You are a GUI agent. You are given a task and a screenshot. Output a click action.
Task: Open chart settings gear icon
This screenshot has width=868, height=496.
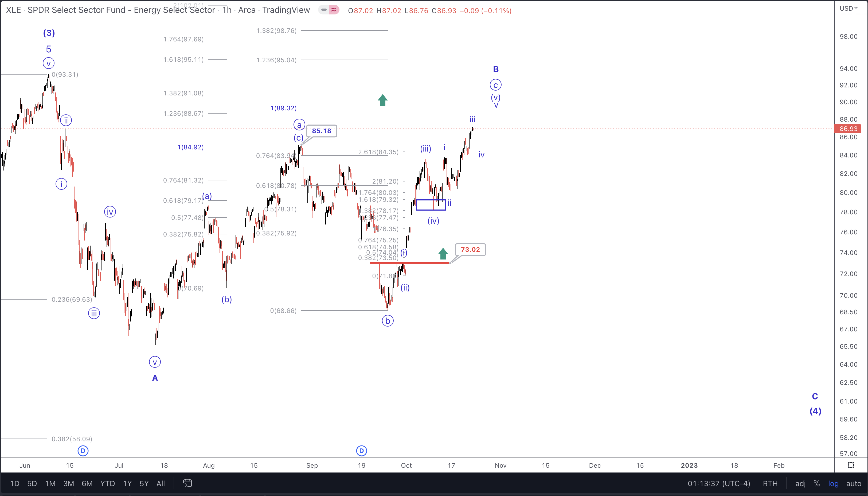point(851,465)
